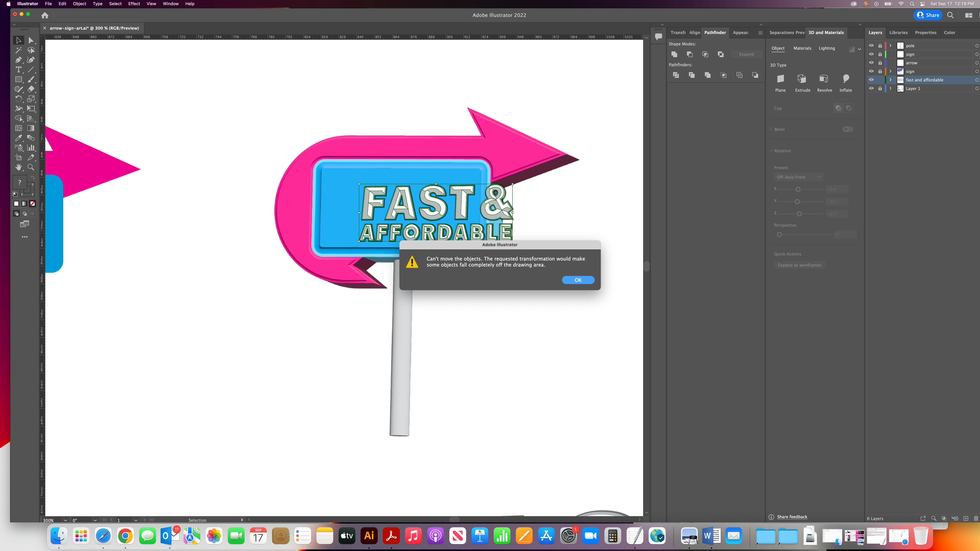This screenshot has width=980, height=551.
Task: Click OK in the warning dialog
Action: point(578,280)
